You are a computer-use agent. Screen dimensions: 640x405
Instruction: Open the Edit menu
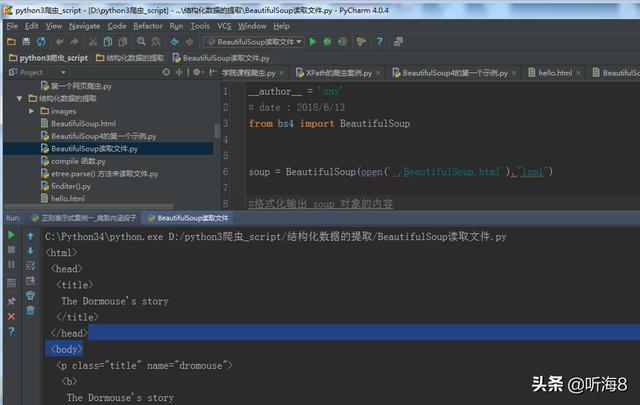tap(31, 26)
